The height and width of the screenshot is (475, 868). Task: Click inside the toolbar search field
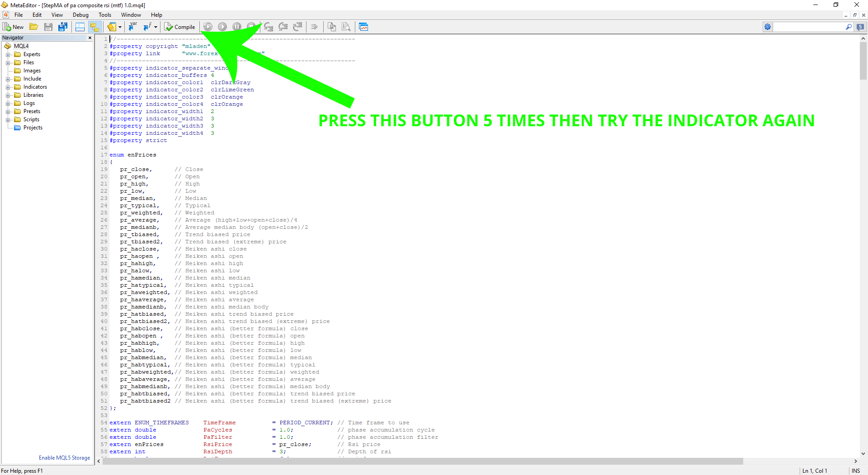coord(809,27)
